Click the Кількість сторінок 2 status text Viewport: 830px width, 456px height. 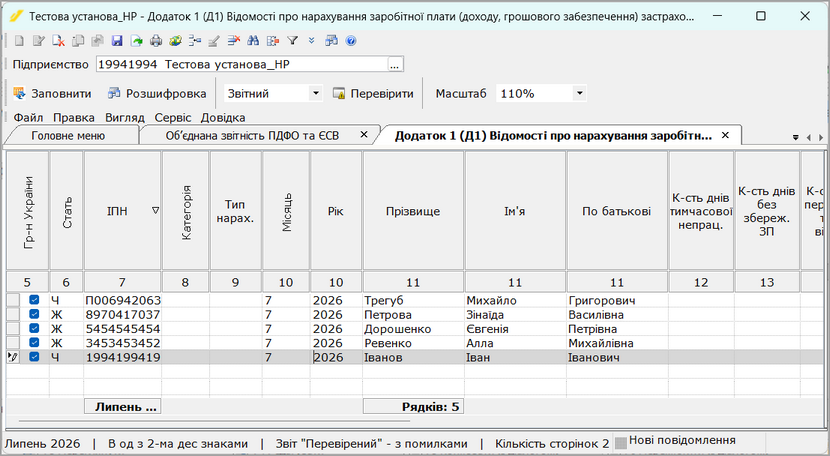point(552,443)
